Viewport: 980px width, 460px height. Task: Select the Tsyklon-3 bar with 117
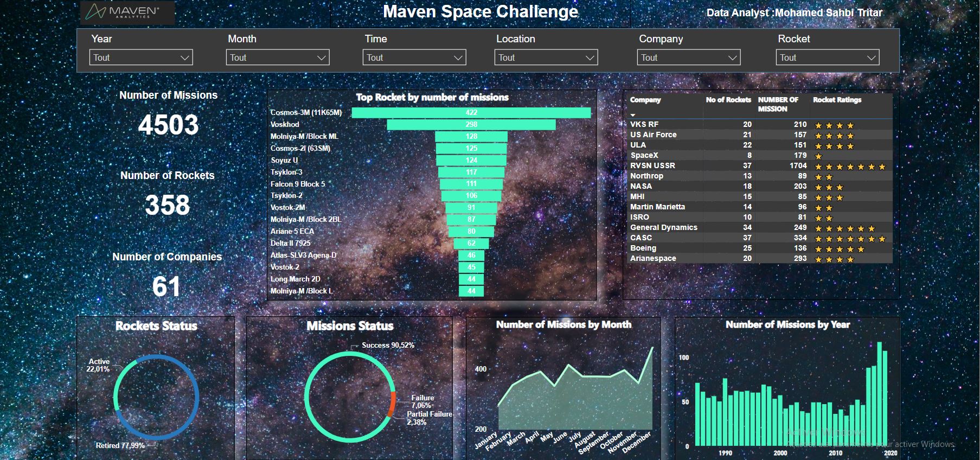click(x=471, y=172)
